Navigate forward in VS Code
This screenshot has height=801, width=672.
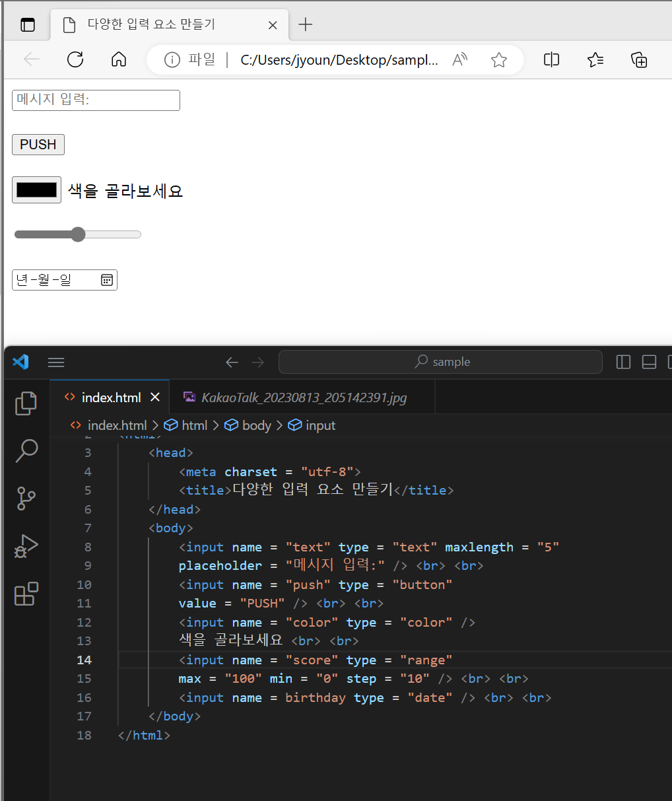(x=258, y=362)
